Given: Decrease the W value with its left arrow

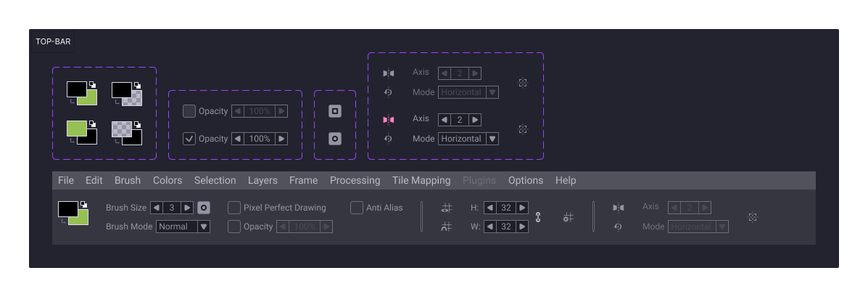Looking at the screenshot, I should coord(490,227).
